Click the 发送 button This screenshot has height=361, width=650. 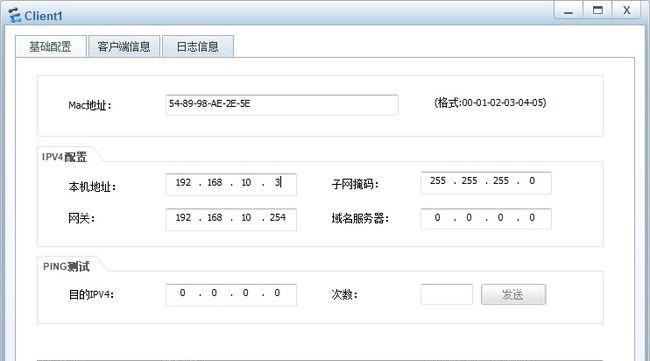(x=513, y=294)
